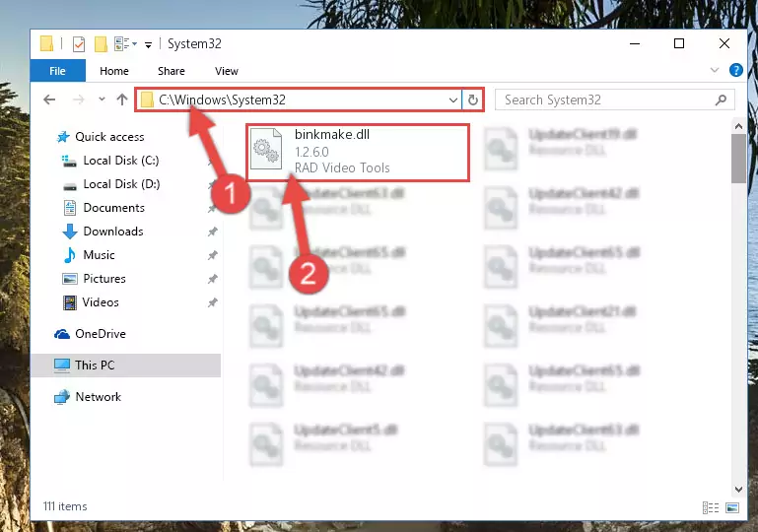Open the Customize Quick Access Toolbar arrow

(149, 45)
